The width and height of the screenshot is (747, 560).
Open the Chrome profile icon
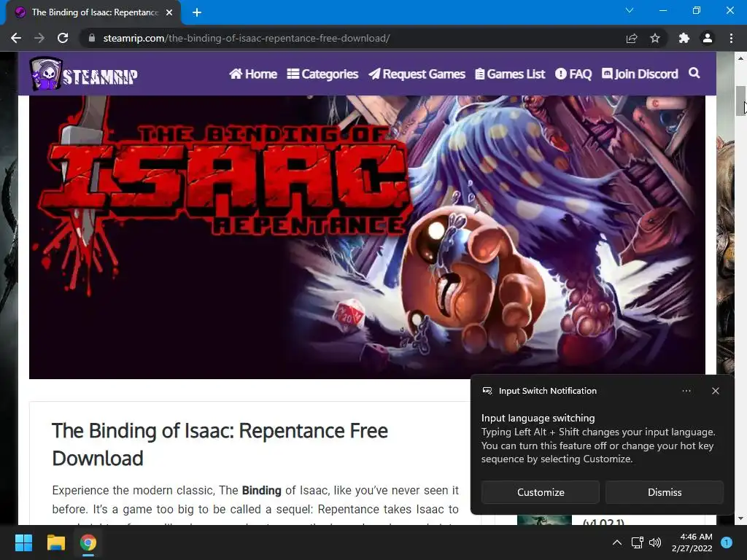click(708, 38)
